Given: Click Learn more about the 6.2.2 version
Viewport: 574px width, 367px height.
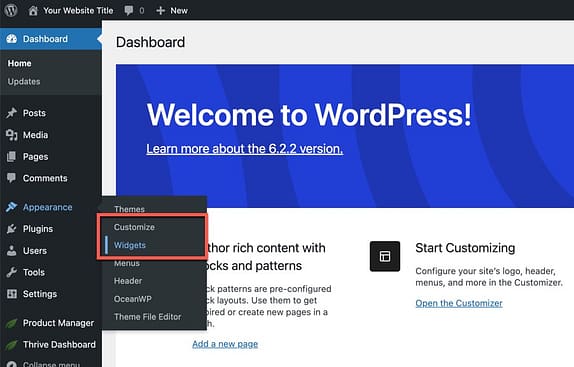Looking at the screenshot, I should tap(245, 149).
